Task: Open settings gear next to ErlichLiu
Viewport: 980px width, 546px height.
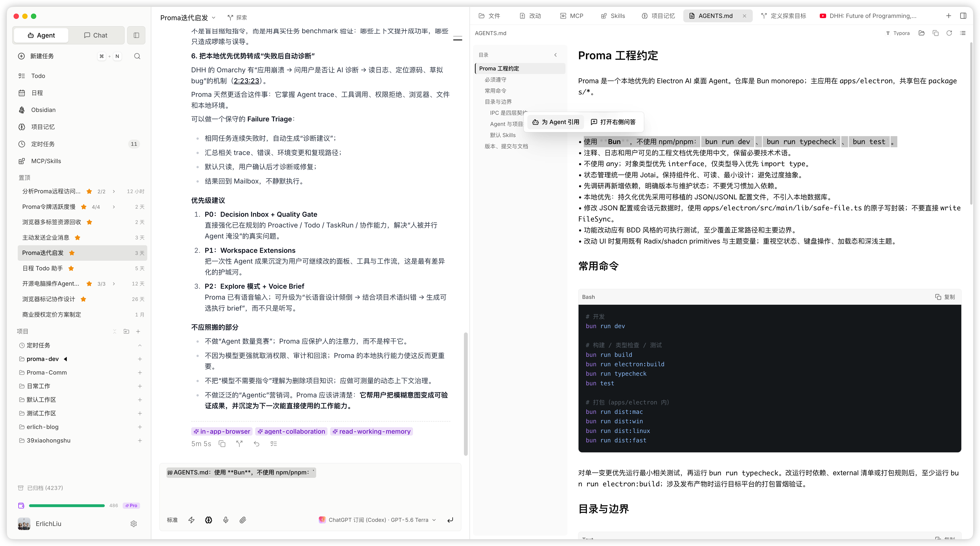Action: pyautogui.click(x=133, y=524)
